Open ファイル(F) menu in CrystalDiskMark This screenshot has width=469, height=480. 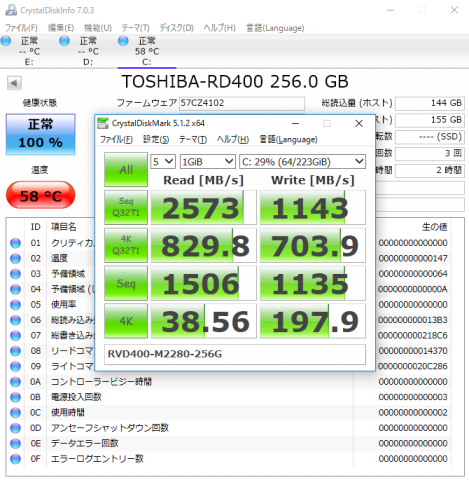coord(116,139)
